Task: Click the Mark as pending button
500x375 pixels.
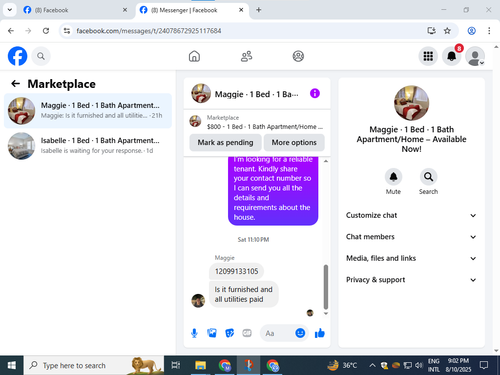Action: (x=225, y=142)
